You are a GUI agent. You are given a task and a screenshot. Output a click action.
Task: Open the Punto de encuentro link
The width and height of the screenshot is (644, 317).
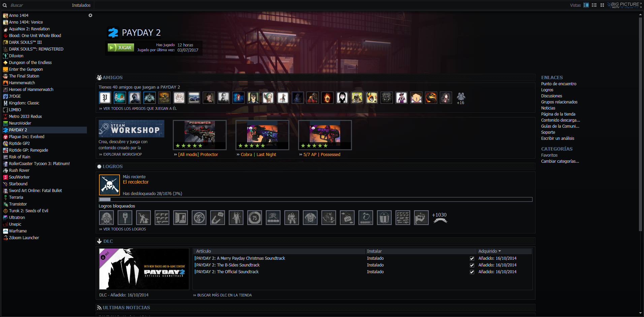559,84
